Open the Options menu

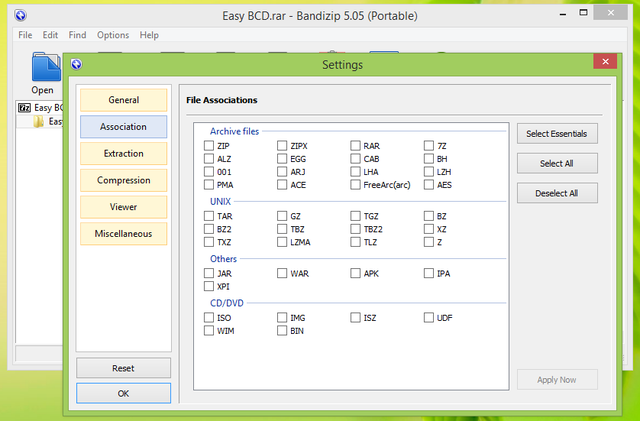pyautogui.click(x=112, y=35)
